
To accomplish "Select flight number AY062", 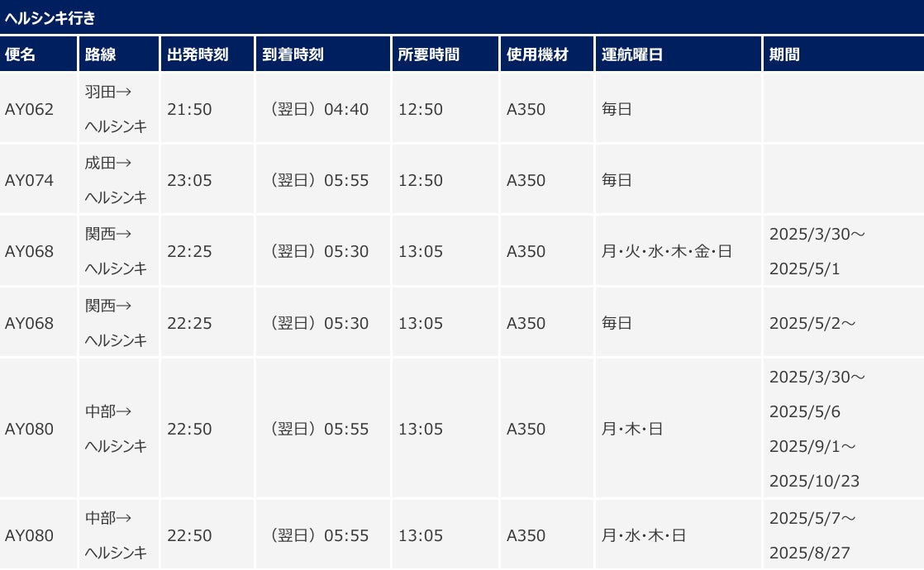I will 29,109.
